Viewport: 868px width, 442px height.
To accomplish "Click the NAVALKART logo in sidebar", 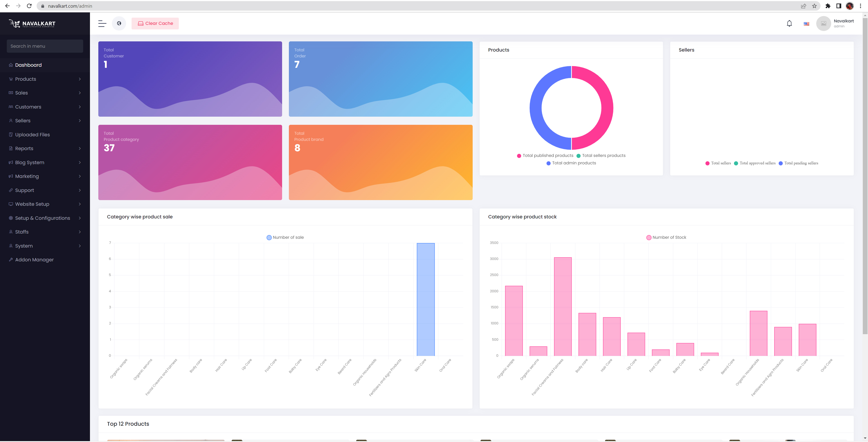I will (32, 24).
